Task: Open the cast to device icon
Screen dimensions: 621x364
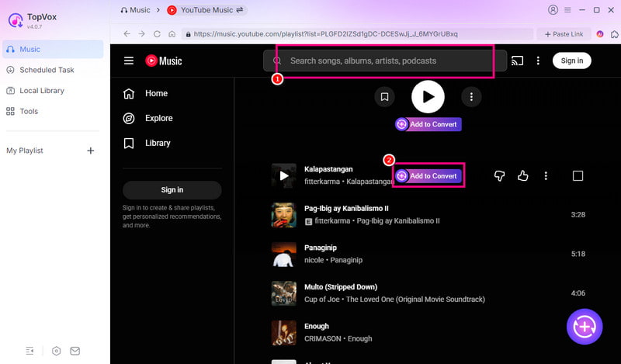Action: click(517, 61)
